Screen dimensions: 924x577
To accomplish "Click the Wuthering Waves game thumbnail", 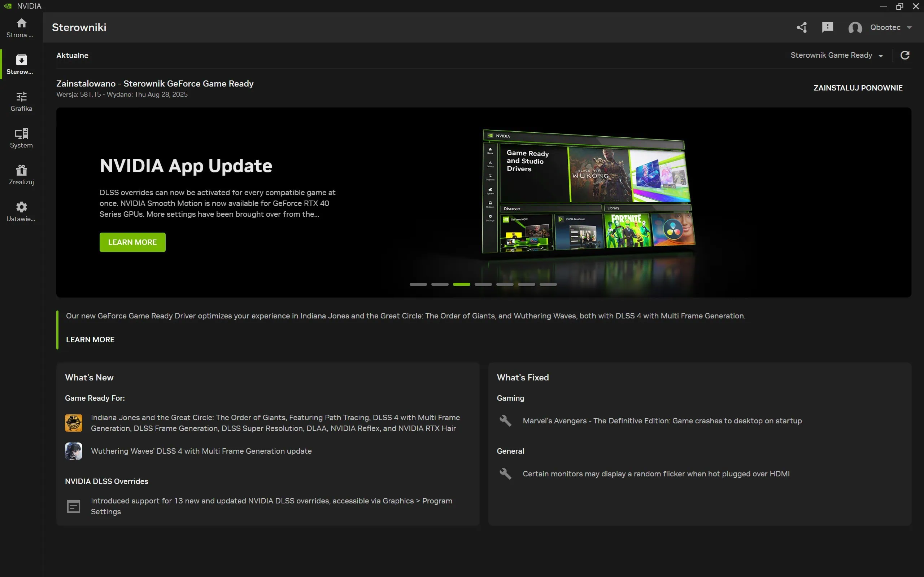I will (74, 451).
